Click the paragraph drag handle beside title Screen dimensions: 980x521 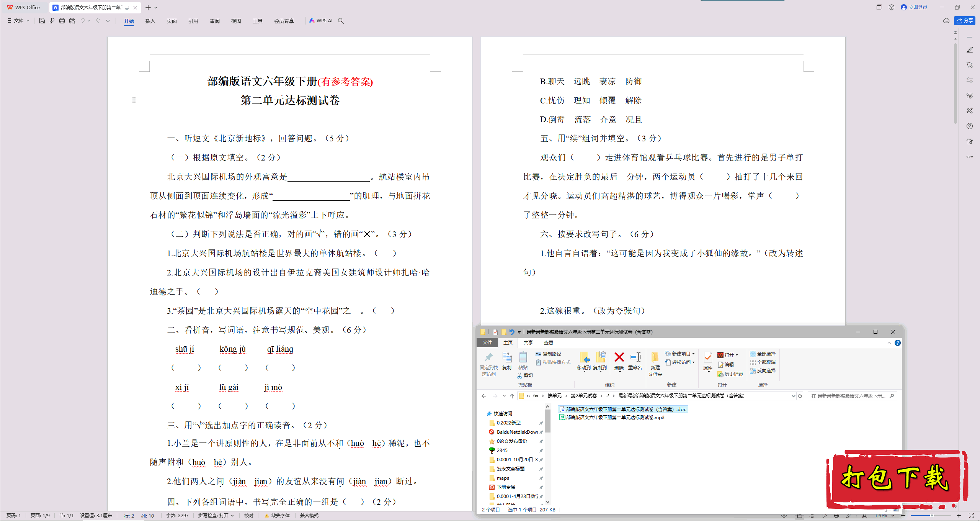[134, 100]
